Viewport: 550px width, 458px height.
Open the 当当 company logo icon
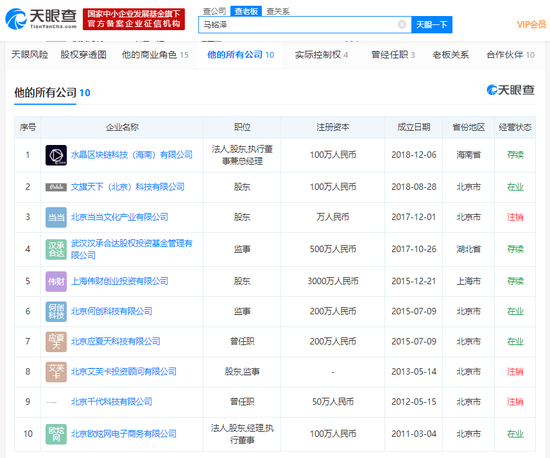coord(56,217)
